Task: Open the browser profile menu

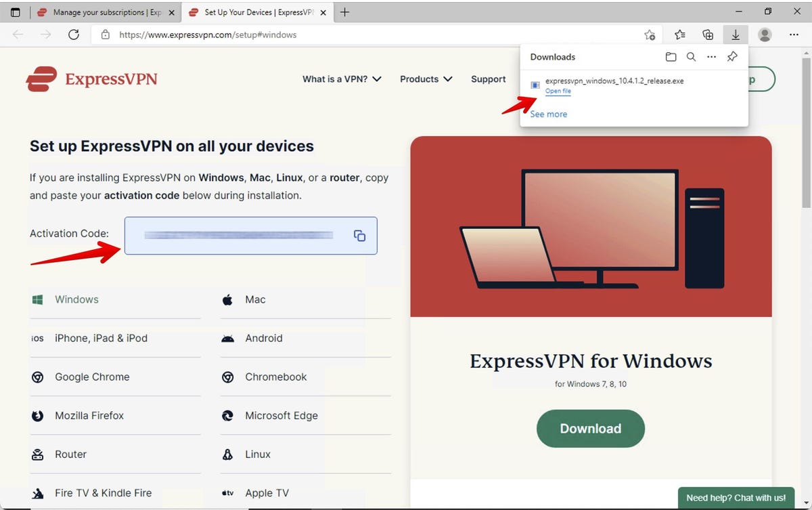Action: [x=765, y=35]
